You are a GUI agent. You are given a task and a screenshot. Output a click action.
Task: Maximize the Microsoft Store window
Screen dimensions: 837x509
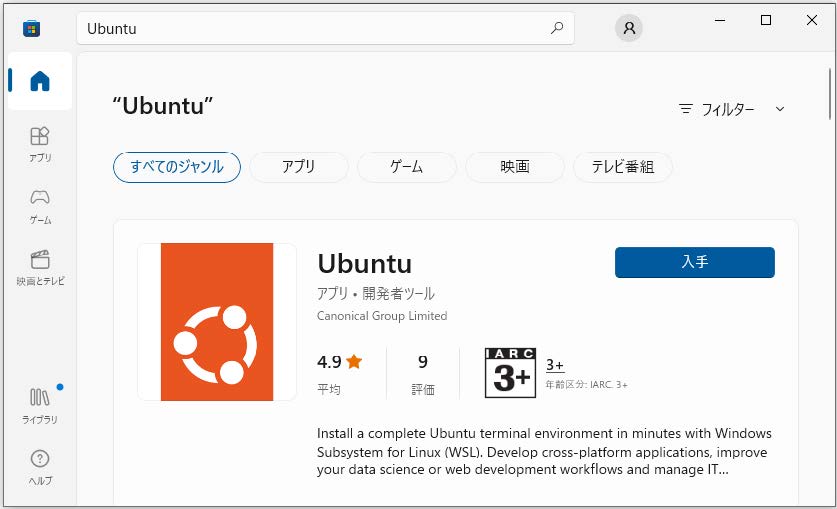[x=766, y=20]
